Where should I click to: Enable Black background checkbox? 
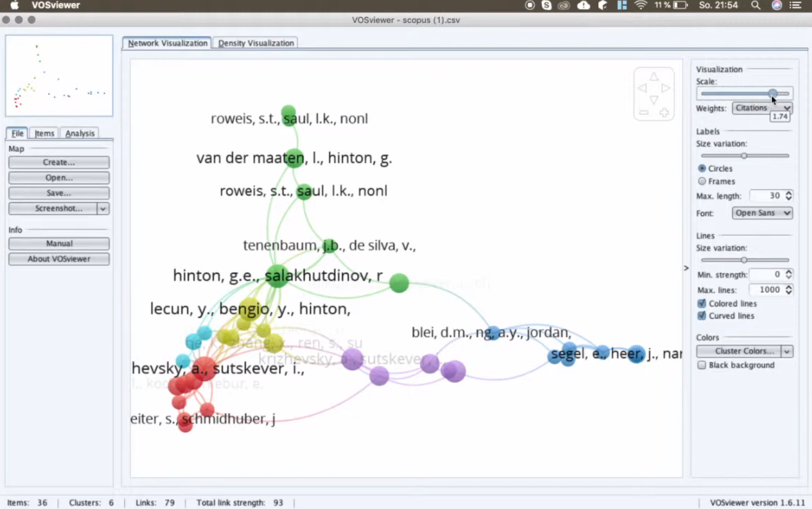point(702,365)
